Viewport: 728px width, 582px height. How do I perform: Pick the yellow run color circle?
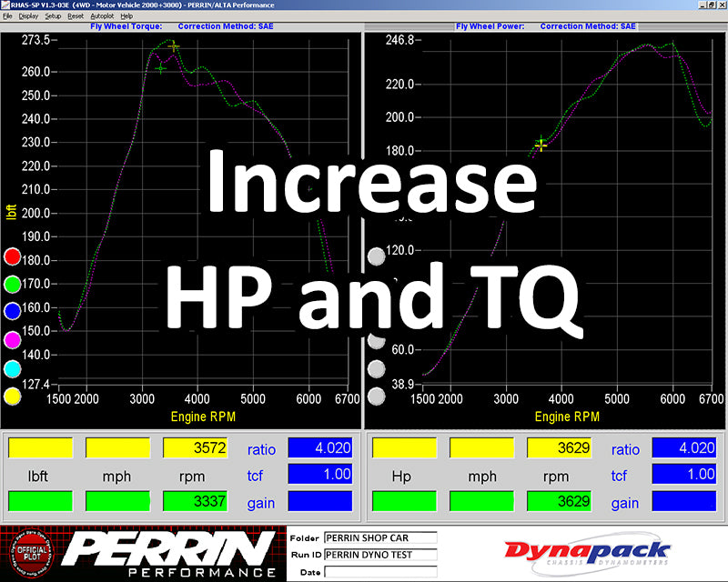tap(13, 396)
